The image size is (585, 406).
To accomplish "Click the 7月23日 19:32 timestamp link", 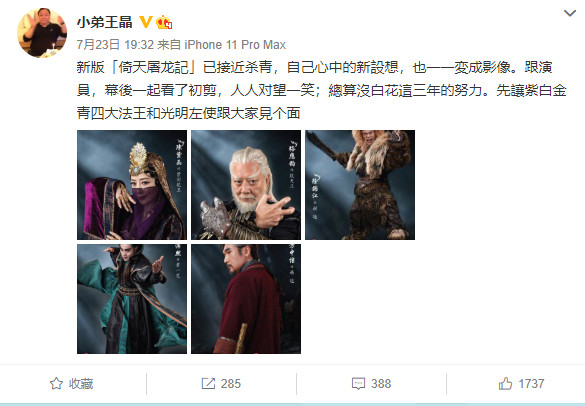I will coord(115,45).
